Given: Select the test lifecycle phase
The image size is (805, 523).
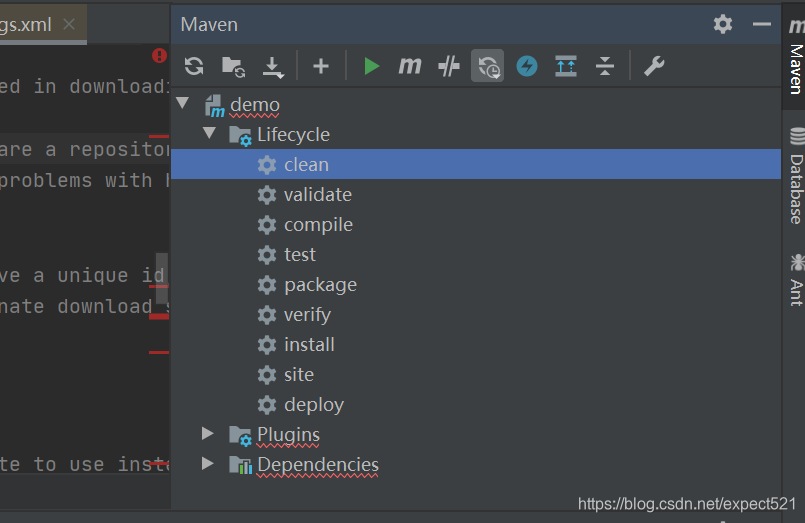Looking at the screenshot, I should [476, 255].
